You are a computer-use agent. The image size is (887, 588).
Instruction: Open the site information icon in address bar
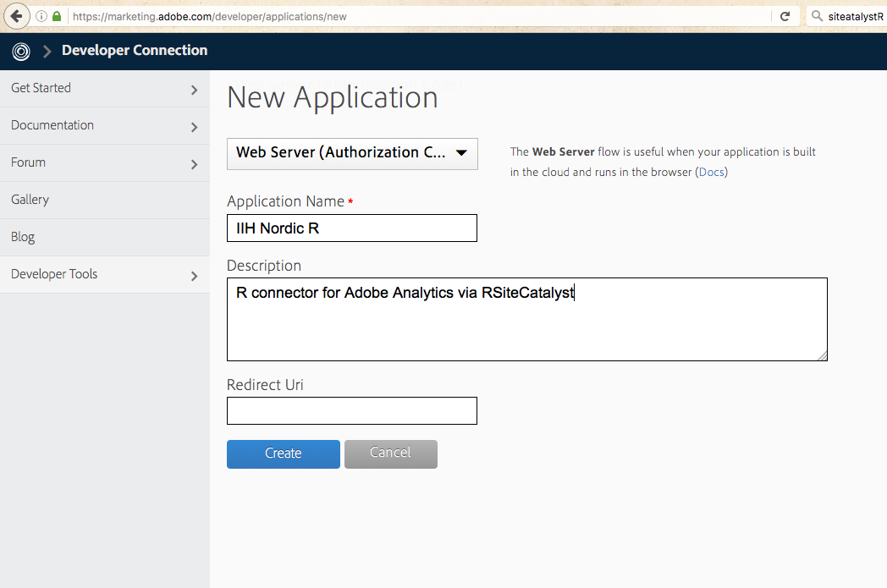tap(41, 16)
